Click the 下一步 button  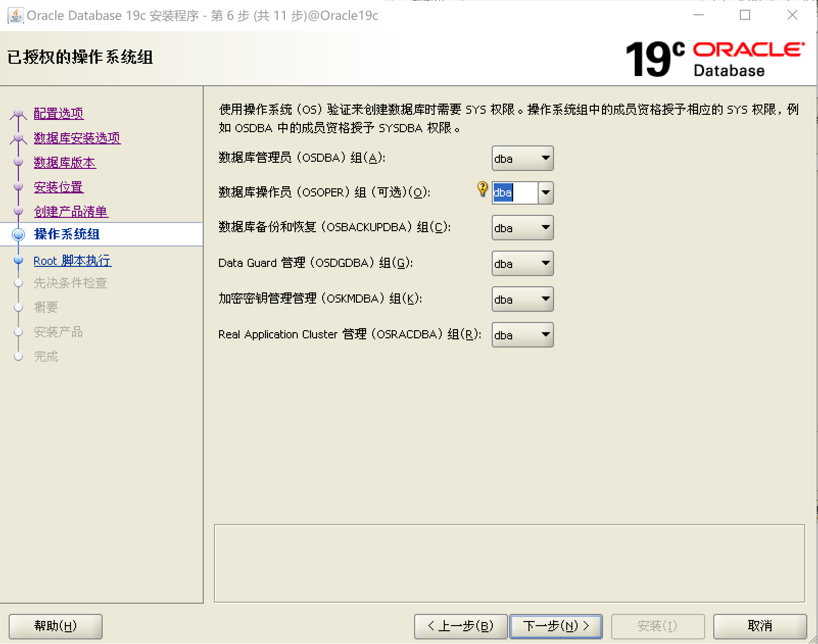pyautogui.click(x=556, y=626)
